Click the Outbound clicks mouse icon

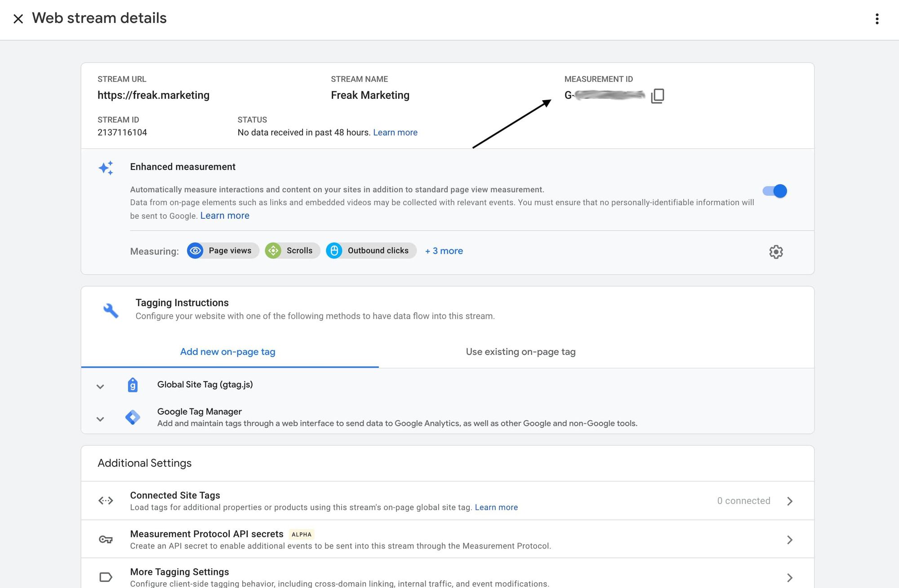click(334, 251)
